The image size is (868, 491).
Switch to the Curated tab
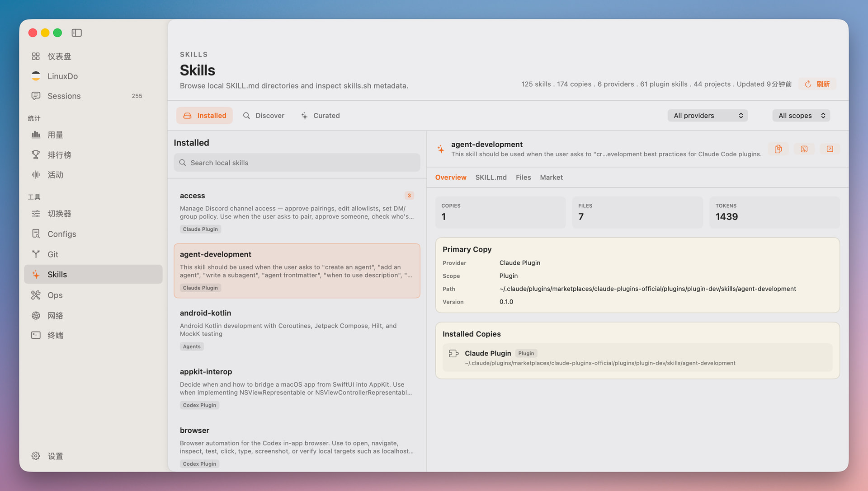coord(321,116)
